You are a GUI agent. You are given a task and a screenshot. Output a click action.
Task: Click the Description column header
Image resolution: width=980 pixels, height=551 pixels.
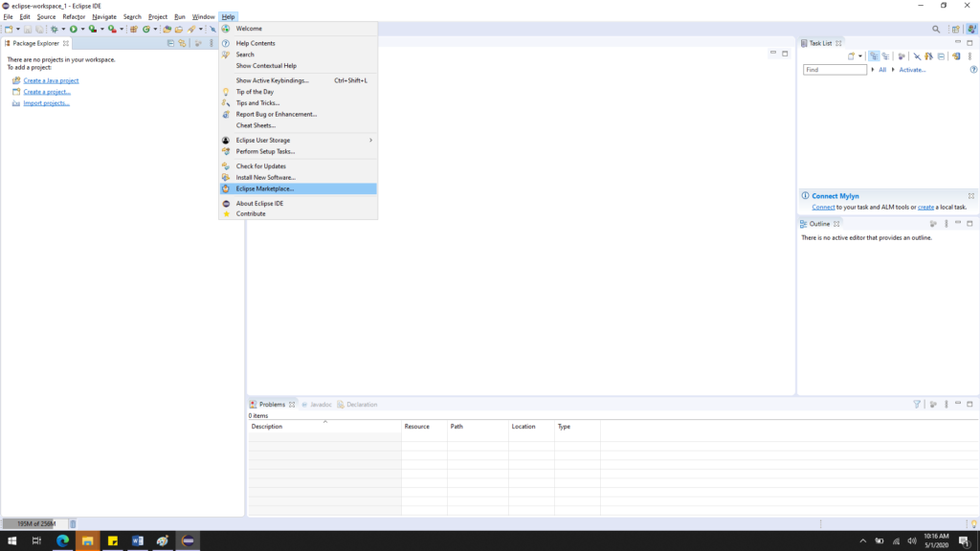[325, 427]
